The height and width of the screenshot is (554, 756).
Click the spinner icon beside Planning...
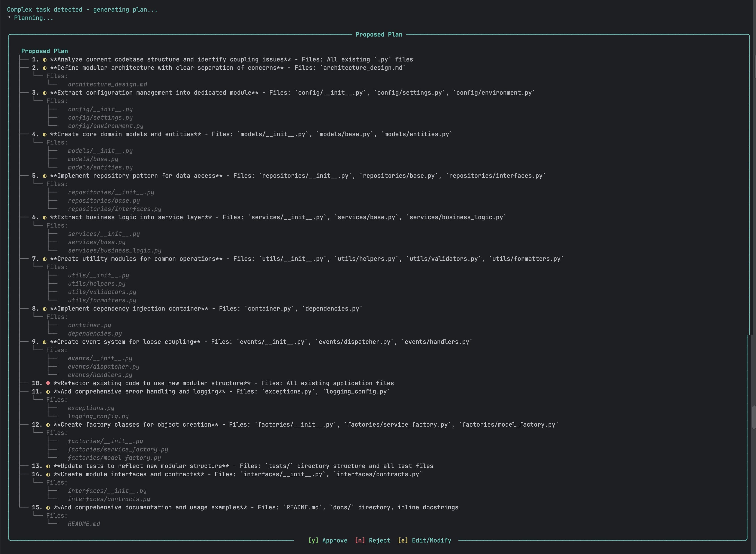(x=9, y=17)
